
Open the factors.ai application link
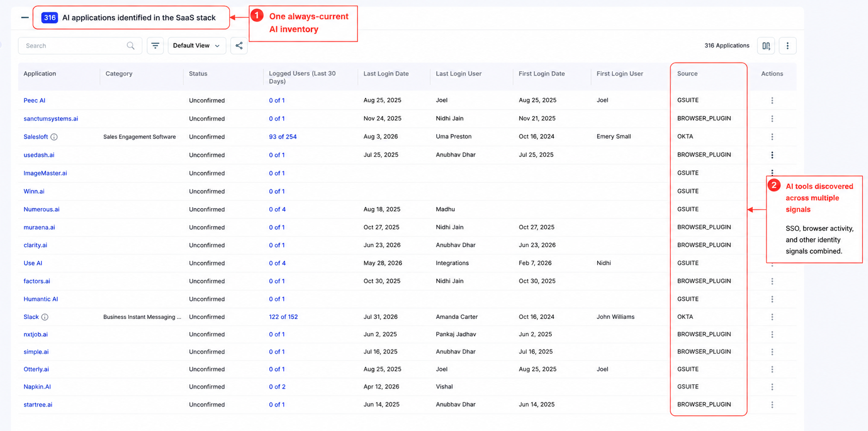pyautogui.click(x=37, y=281)
